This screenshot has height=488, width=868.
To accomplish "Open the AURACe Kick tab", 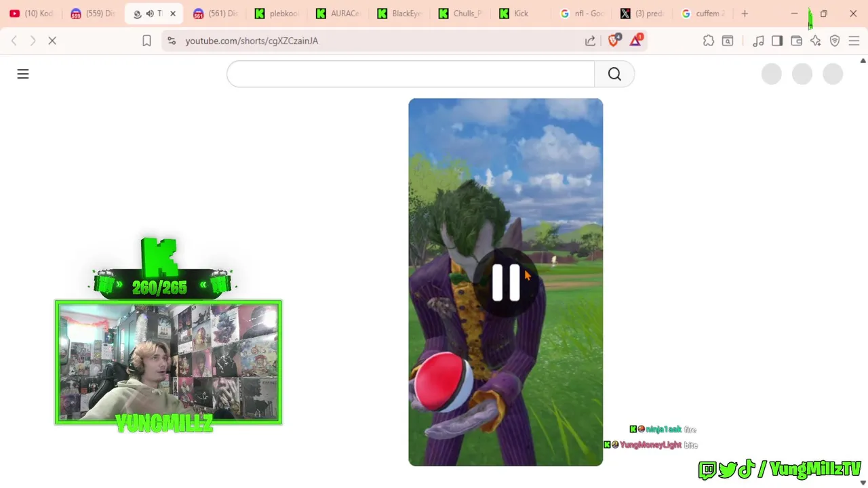I will click(338, 14).
